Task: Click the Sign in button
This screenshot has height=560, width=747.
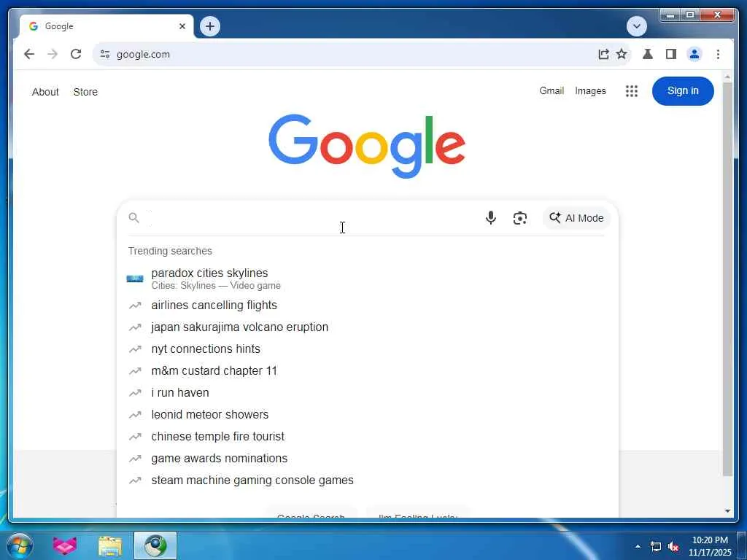Action: 683,91
